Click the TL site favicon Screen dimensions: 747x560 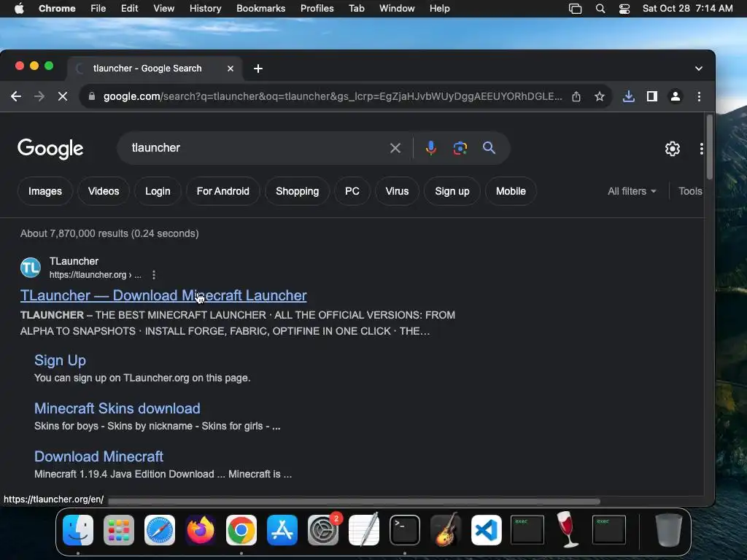[x=31, y=268]
